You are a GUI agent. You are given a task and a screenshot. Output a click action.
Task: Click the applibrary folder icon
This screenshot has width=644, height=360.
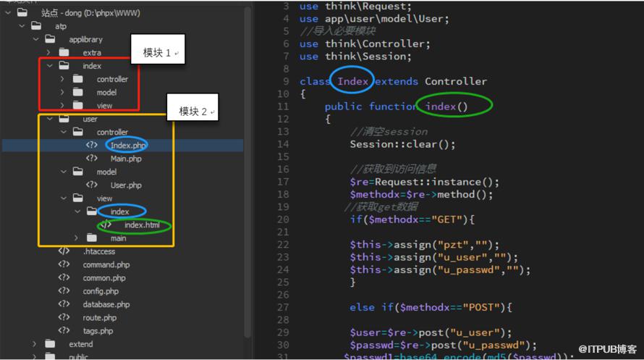pyautogui.click(x=50, y=39)
